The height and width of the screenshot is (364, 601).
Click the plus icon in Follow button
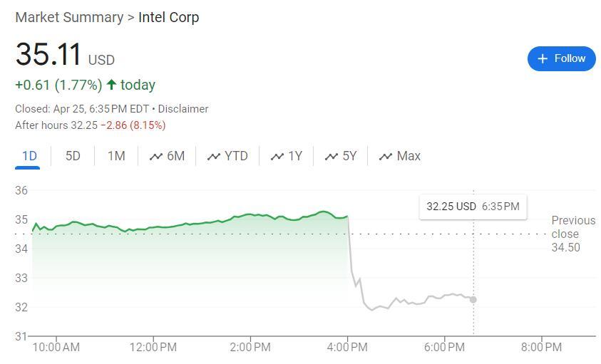[x=543, y=58]
